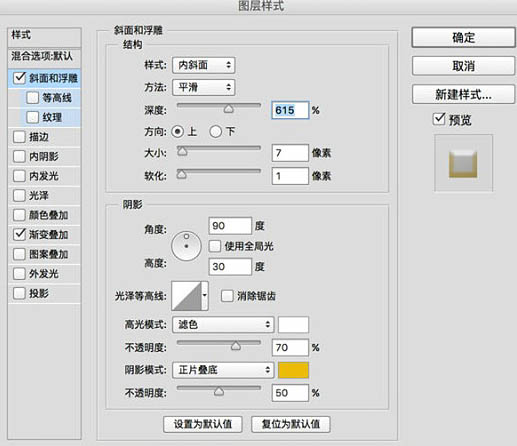Select 投影 drop shadow style item

[x=44, y=293]
